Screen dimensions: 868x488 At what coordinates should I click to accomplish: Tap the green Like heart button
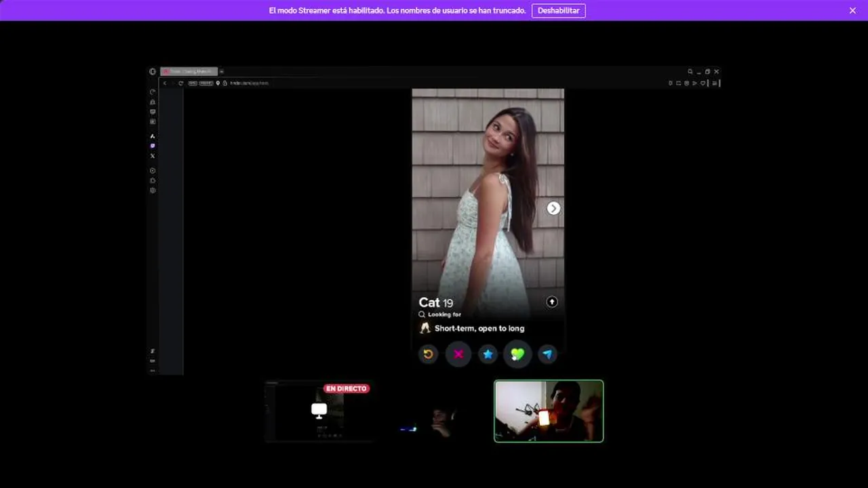[x=517, y=354]
